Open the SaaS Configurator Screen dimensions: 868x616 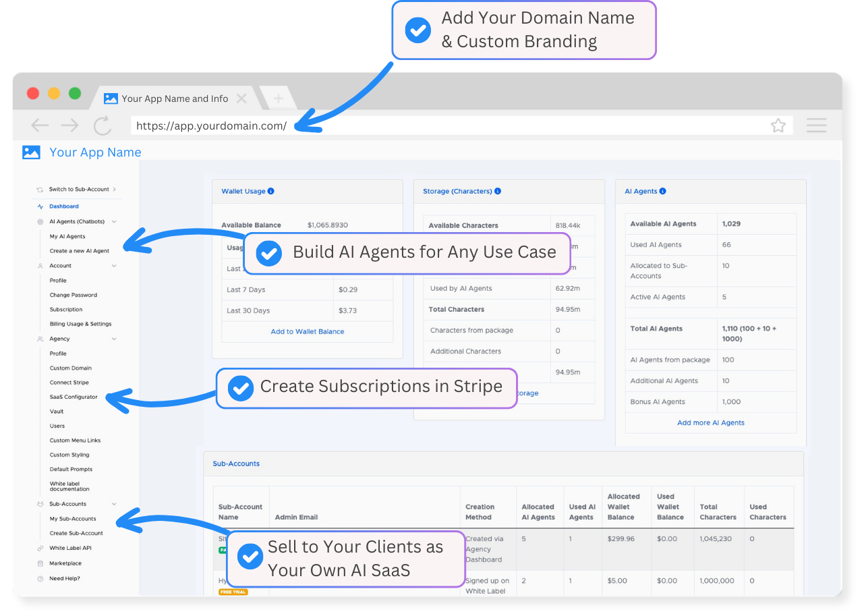(x=74, y=397)
